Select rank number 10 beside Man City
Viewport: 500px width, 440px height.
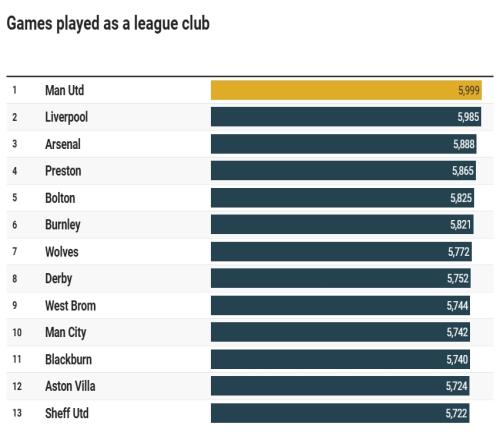(x=17, y=332)
